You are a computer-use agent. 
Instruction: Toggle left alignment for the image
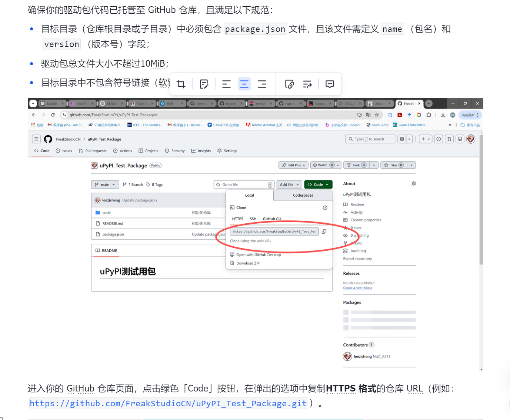coord(226,84)
